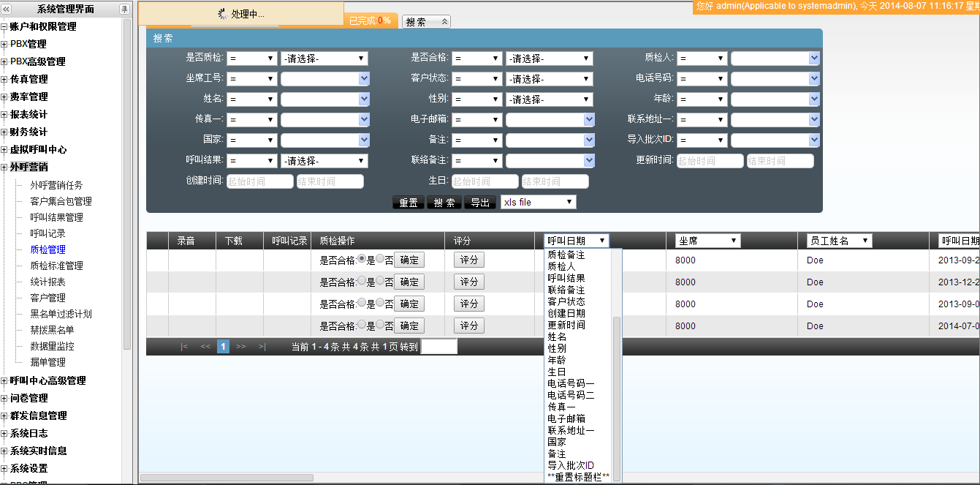Choose 电话号码一 from the open column list
Viewport: 980px width, 485px height.
[571, 383]
